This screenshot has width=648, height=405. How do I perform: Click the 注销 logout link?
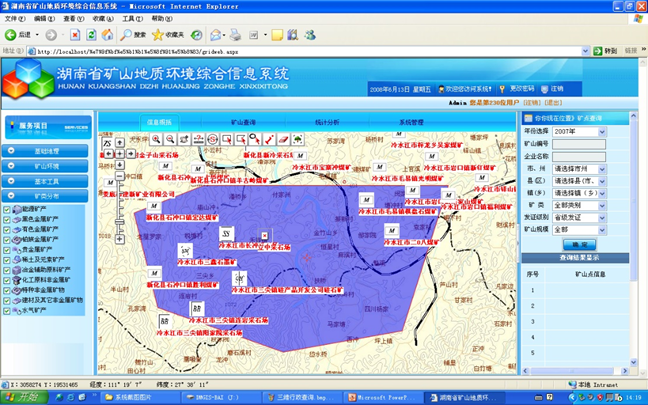pyautogui.click(x=556, y=89)
